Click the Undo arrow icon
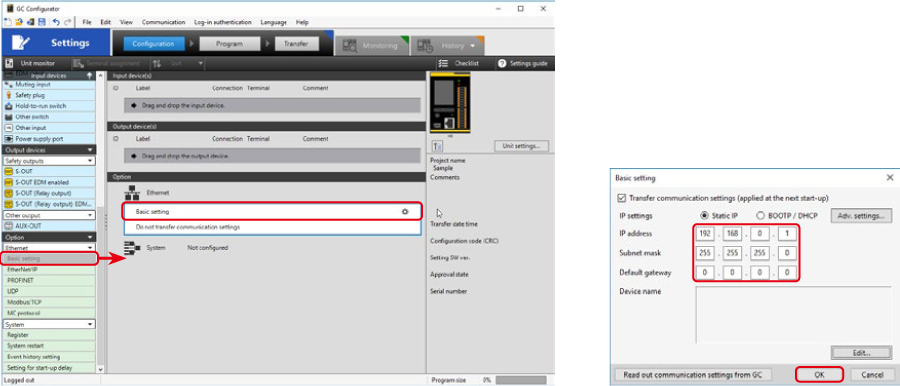This screenshot has width=900, height=386. coord(56,22)
